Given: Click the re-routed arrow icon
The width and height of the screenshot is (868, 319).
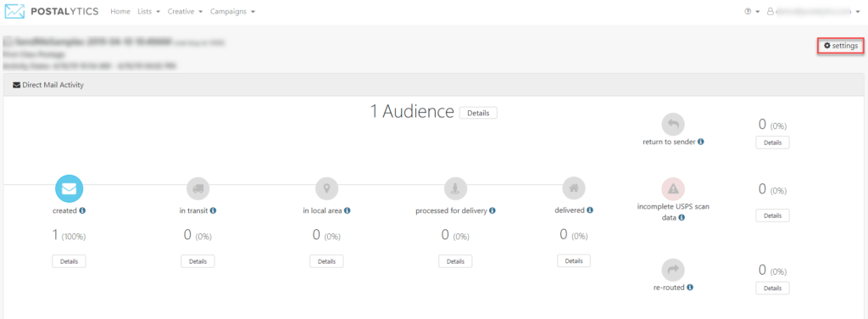Looking at the screenshot, I should pyautogui.click(x=672, y=270).
